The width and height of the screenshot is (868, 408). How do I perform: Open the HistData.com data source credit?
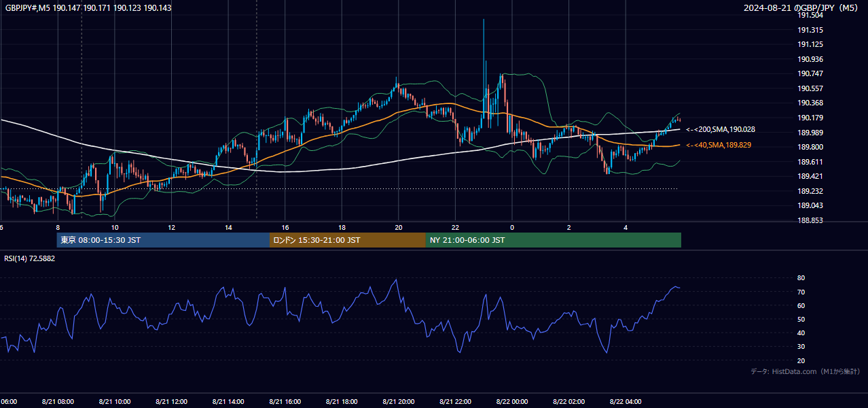point(806,371)
